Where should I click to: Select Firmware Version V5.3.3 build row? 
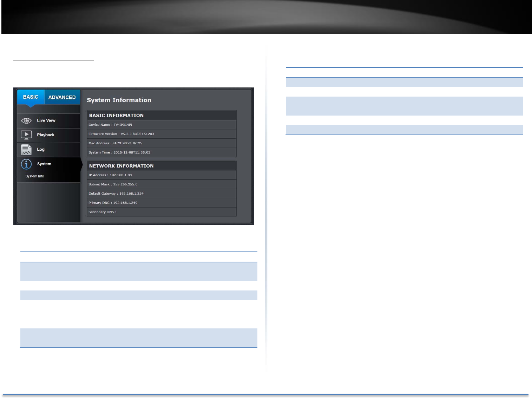click(162, 134)
